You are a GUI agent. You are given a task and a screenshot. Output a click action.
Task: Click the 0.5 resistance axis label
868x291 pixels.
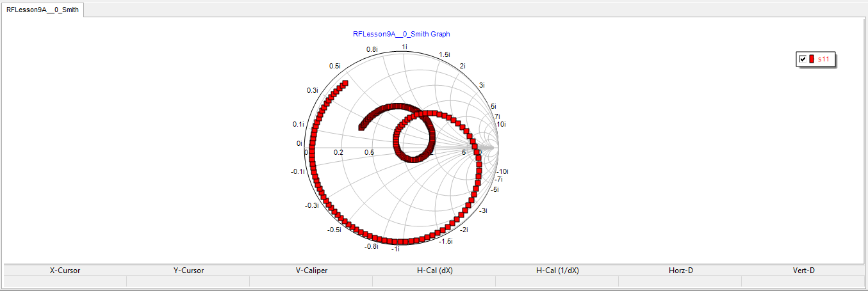[x=370, y=152]
